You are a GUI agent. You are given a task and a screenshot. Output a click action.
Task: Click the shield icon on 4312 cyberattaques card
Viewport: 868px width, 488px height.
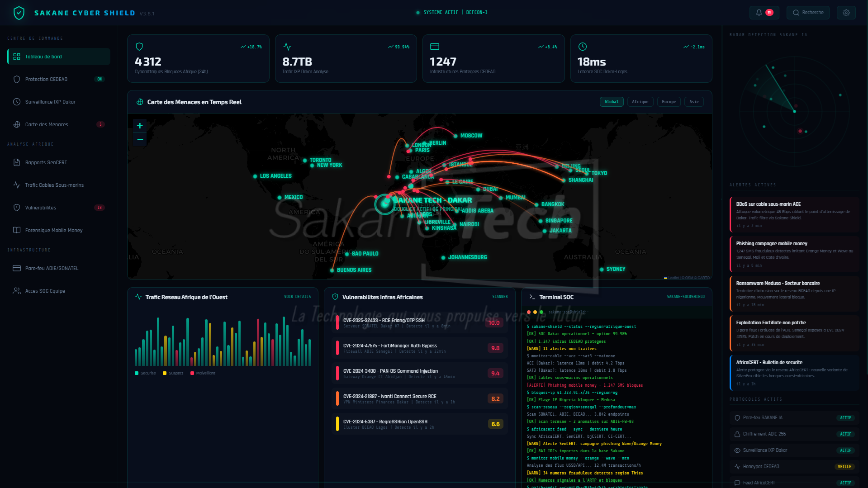coord(139,47)
